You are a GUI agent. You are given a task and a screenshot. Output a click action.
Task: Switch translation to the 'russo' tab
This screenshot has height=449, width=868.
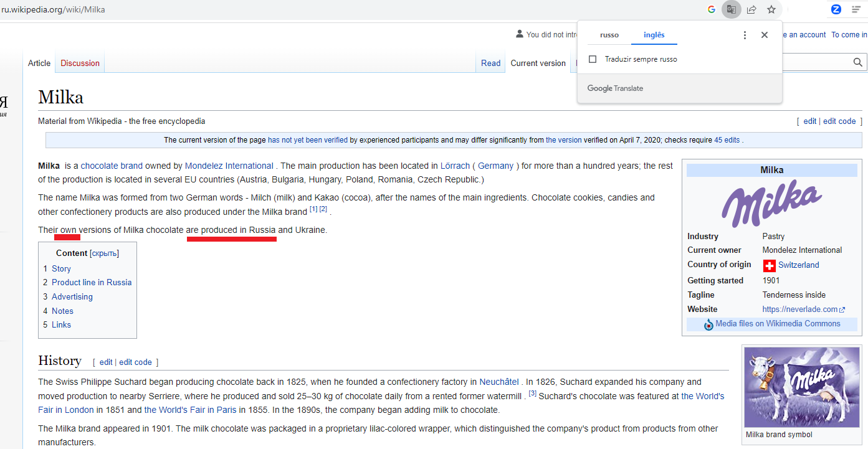[x=609, y=35]
